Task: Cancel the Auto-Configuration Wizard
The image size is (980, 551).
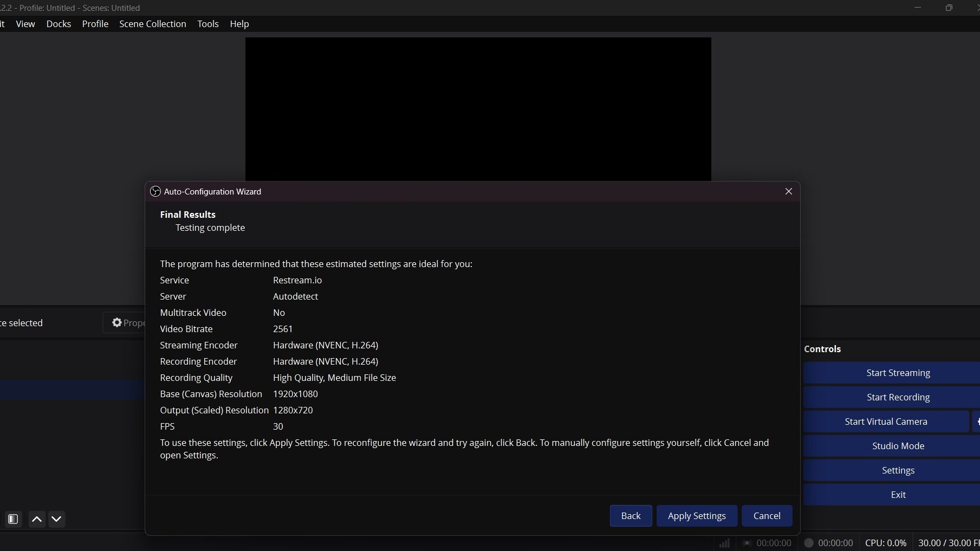Action: coord(767,516)
